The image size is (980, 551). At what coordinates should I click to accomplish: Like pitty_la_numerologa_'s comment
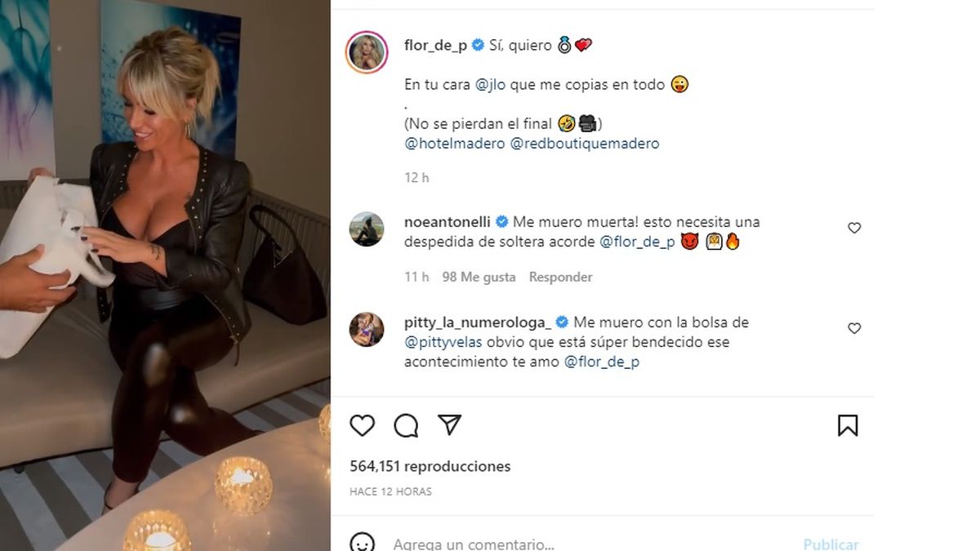click(854, 328)
